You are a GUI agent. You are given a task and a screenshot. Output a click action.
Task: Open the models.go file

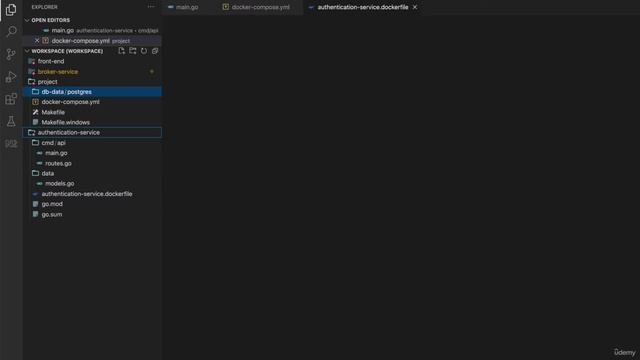[x=92, y=184]
